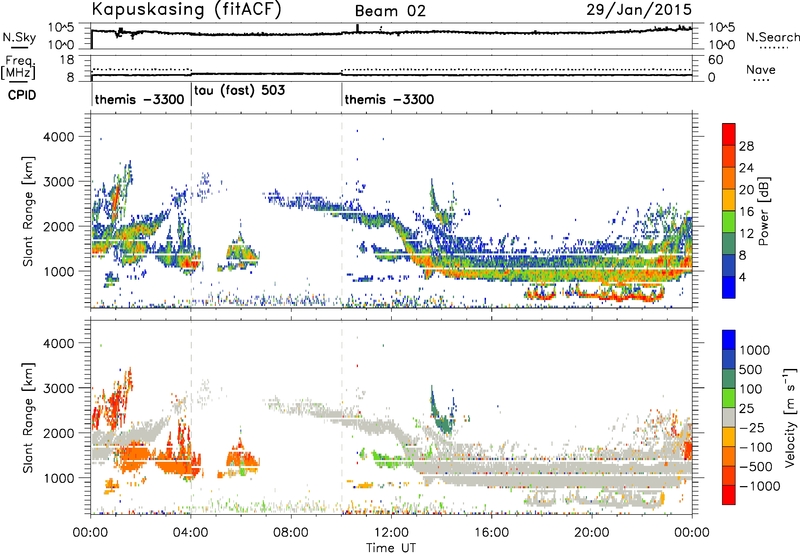Click the power colorbar value '28'
The image size is (800, 554).
pyautogui.click(x=746, y=146)
